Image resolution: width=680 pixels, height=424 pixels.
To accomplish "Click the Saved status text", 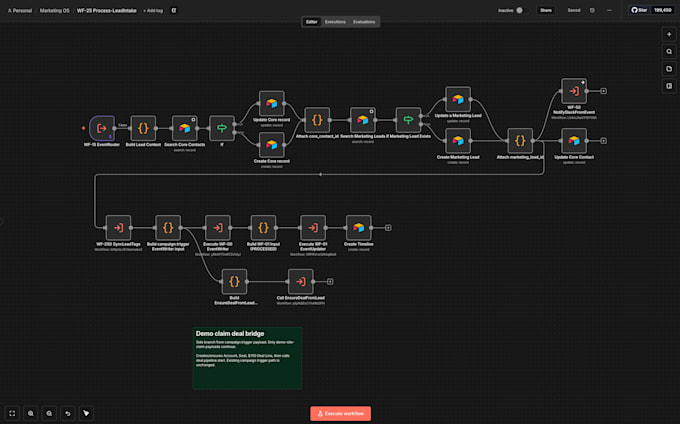I will coord(574,10).
